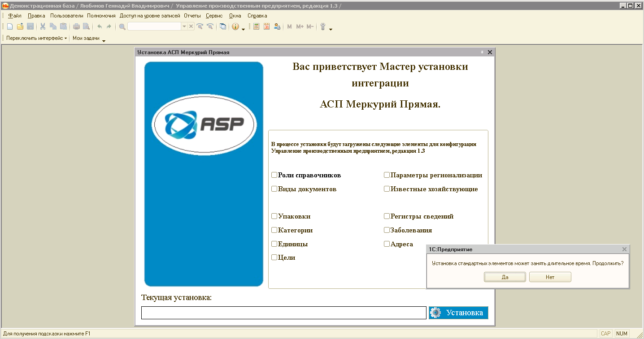Screen dimensions: 644x339
Task: Enable the Виды документов checkbox
Action: click(274, 189)
